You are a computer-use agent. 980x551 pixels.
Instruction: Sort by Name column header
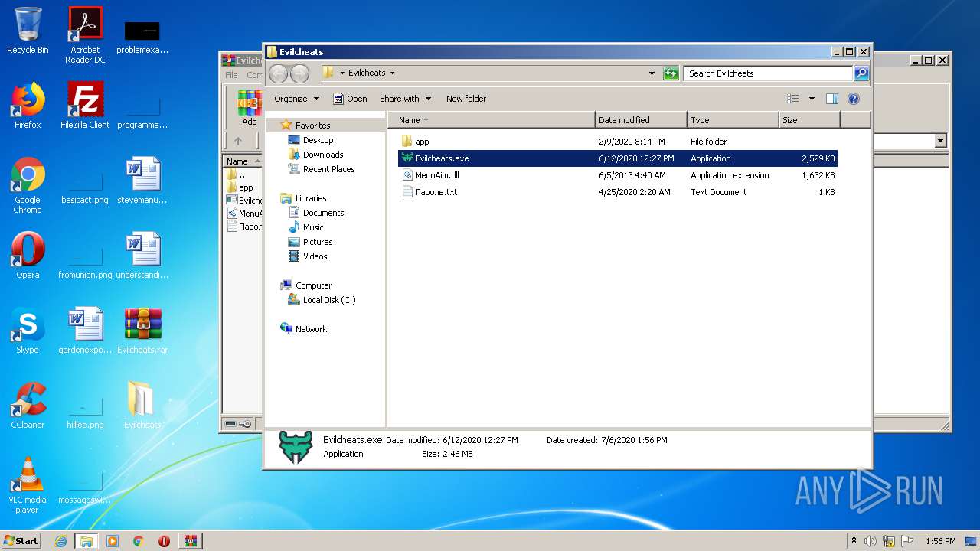point(492,120)
